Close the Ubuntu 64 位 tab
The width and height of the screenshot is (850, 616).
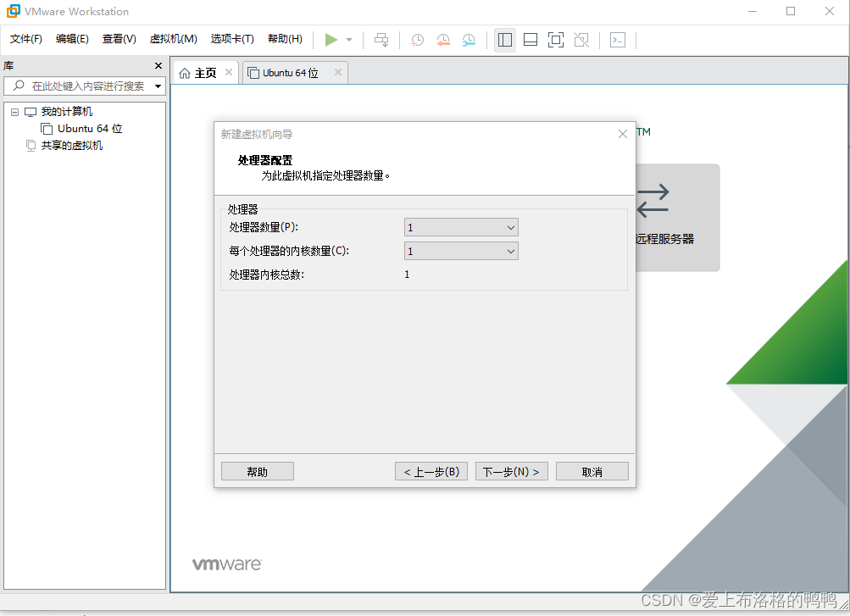[x=338, y=72]
